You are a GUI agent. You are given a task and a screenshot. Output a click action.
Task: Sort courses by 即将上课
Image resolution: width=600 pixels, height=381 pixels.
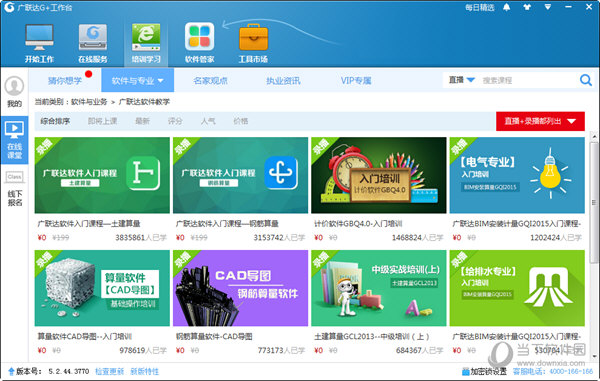[102, 121]
